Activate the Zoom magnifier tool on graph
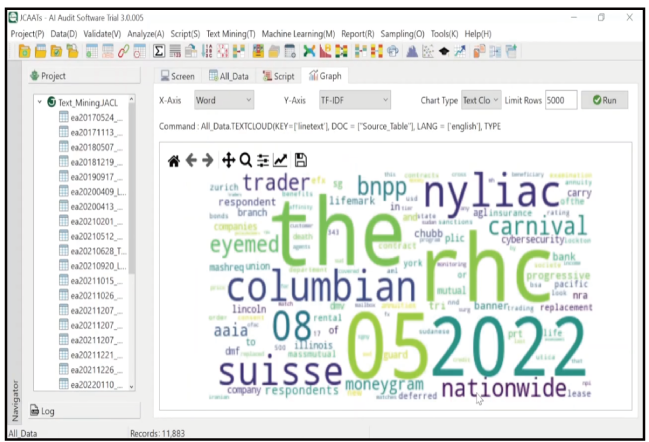 246,160
